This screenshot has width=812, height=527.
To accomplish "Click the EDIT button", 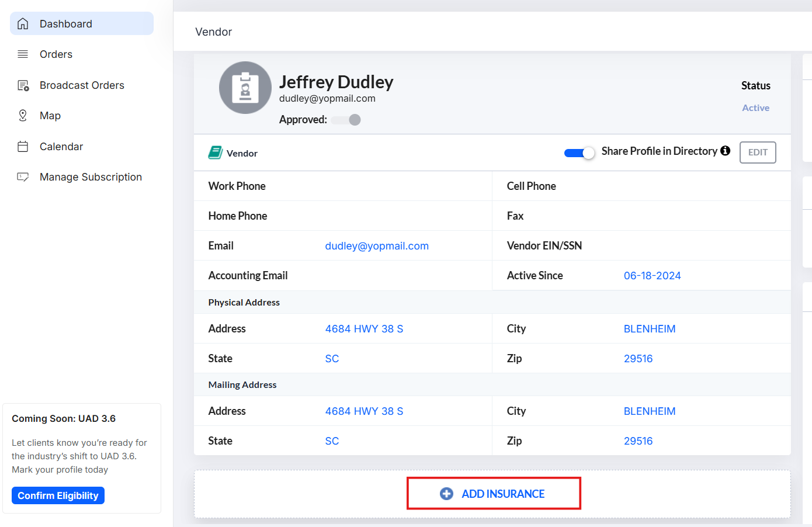I will [758, 152].
